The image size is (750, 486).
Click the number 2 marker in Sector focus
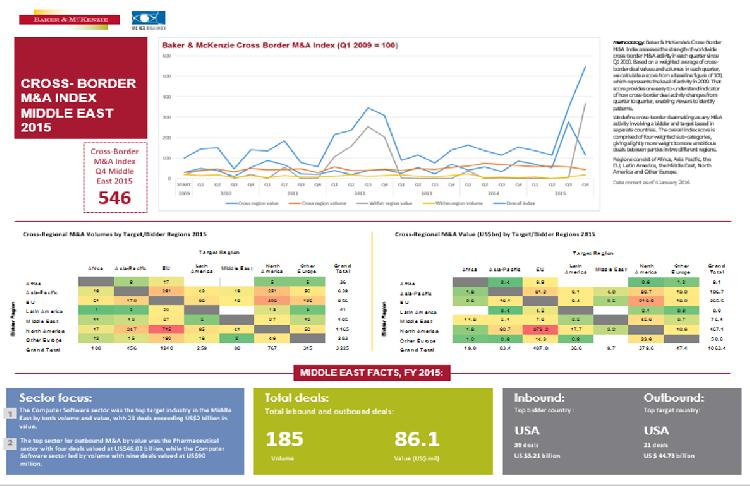pos(7,441)
